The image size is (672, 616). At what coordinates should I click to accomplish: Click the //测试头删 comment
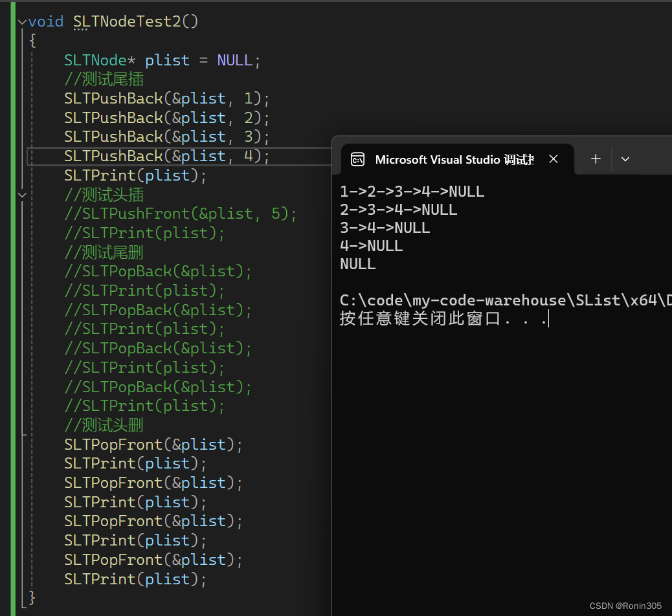tap(104, 425)
